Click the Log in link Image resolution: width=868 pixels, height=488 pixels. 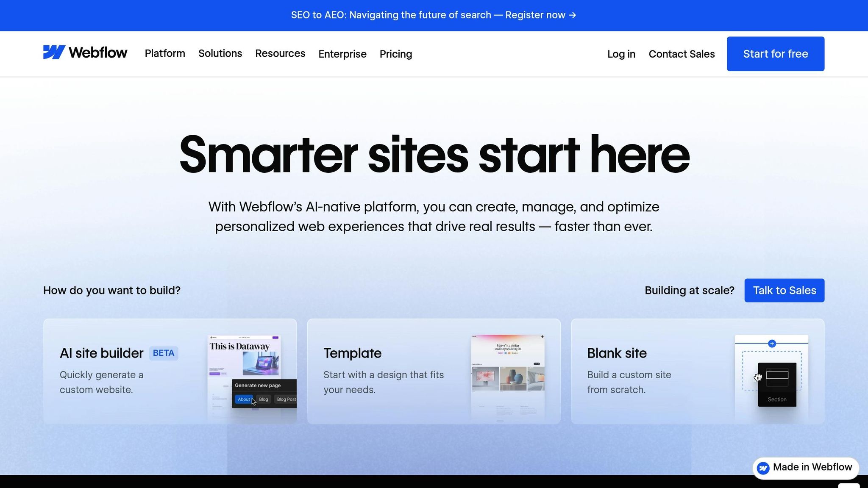point(621,54)
